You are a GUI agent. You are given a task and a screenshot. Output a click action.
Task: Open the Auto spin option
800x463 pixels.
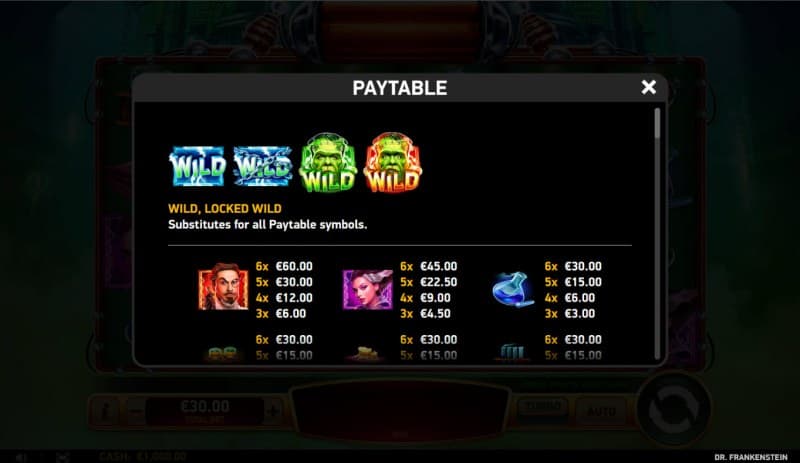[601, 411]
